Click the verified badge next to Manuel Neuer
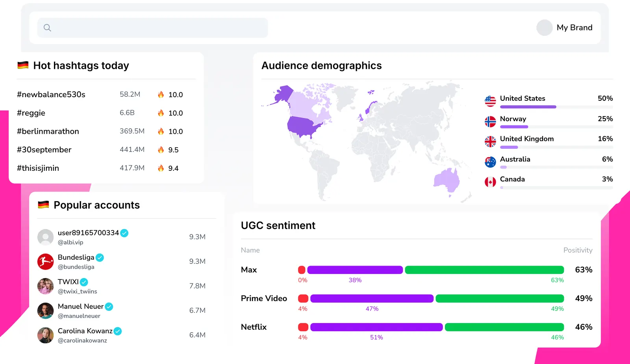 click(109, 307)
